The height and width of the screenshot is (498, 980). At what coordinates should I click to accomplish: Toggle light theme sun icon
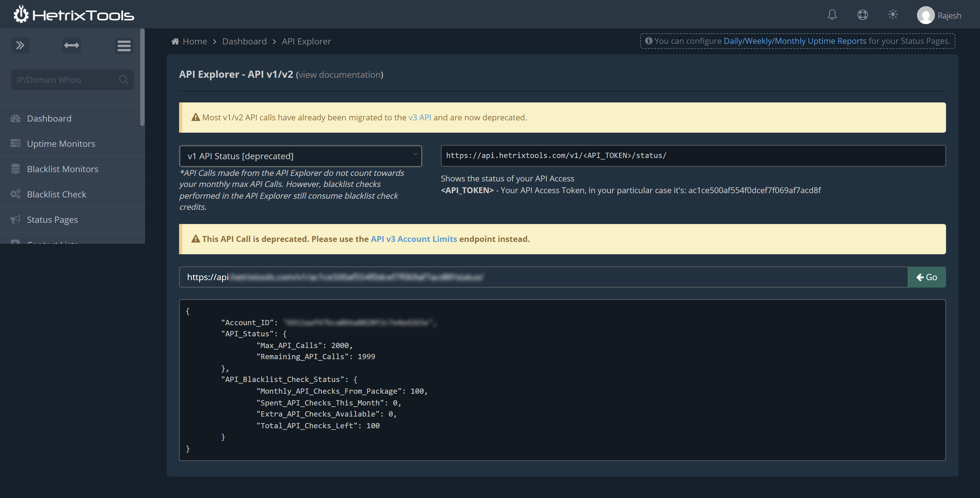point(893,15)
